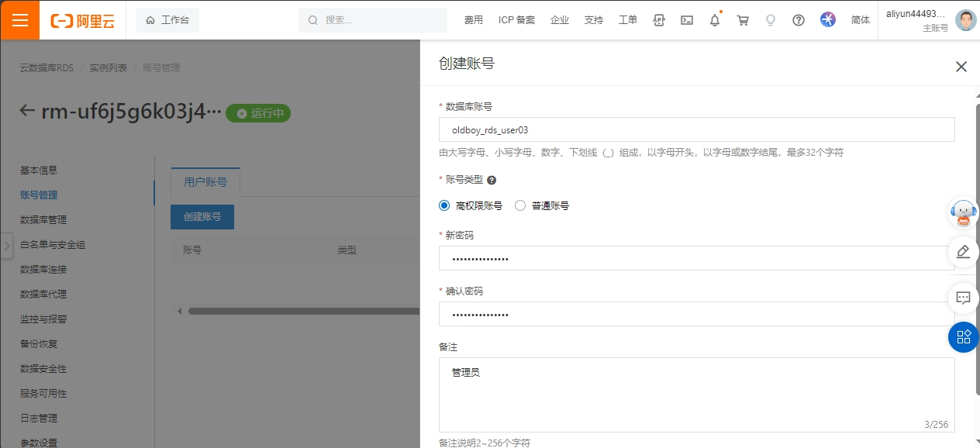The height and width of the screenshot is (448, 980).
Task: Click the help question mark icon
Action: (x=799, y=20)
